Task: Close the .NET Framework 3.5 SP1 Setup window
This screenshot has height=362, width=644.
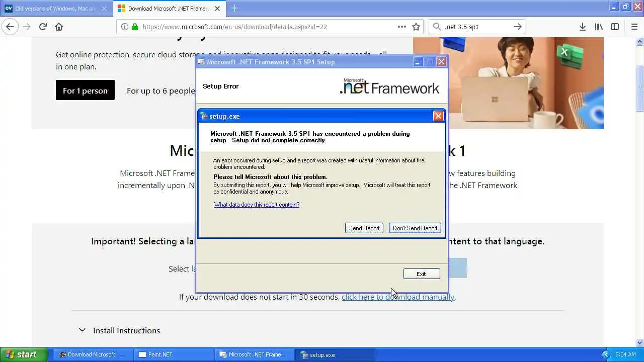Action: [x=441, y=62]
